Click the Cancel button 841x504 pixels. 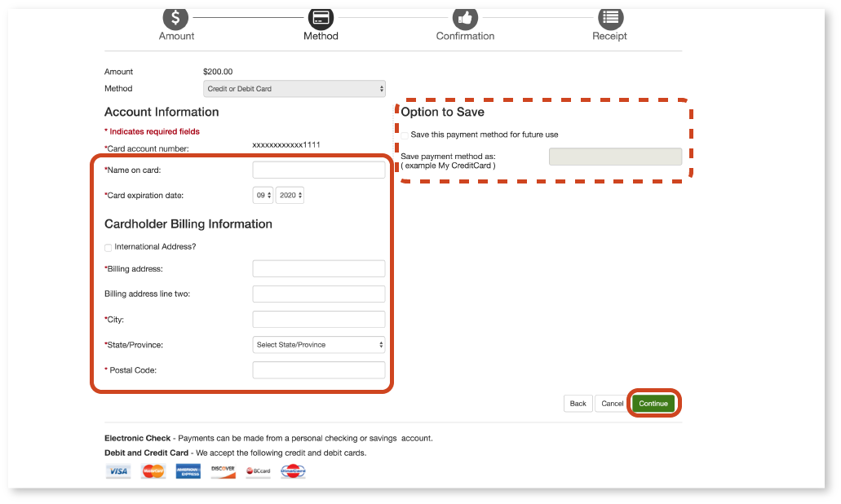612,403
